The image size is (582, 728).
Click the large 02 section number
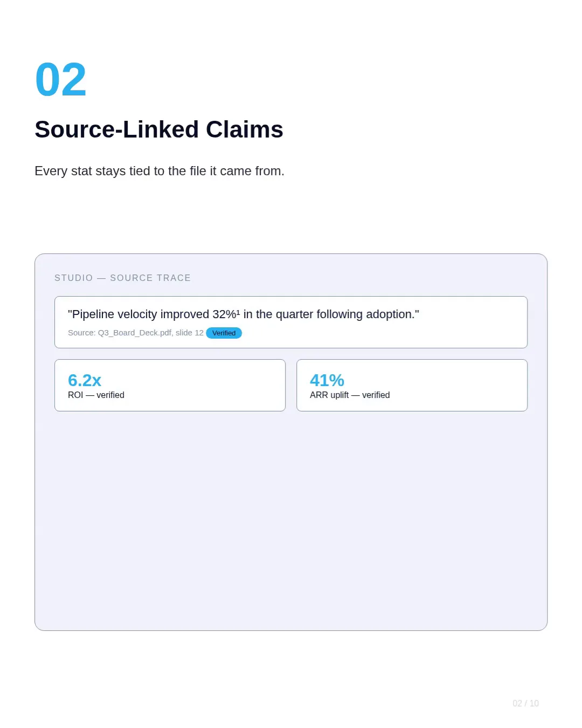60,80
